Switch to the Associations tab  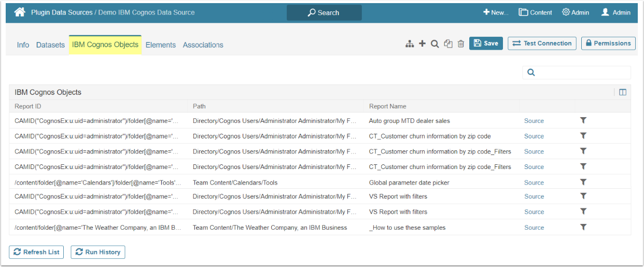tap(203, 45)
